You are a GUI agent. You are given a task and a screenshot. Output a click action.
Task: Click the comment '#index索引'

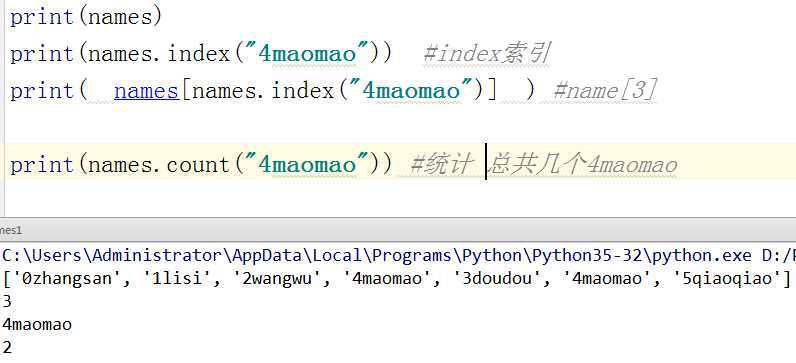(487, 53)
